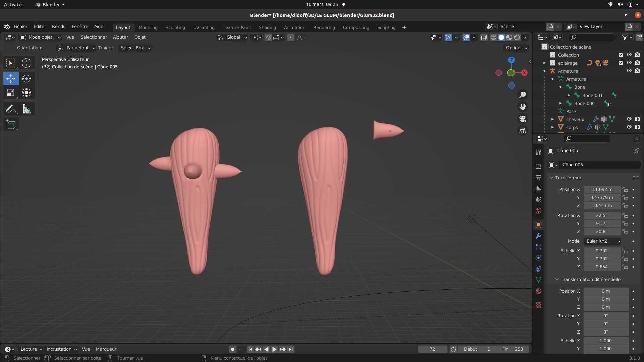Switch to Sculpting workspace tab

tap(175, 27)
